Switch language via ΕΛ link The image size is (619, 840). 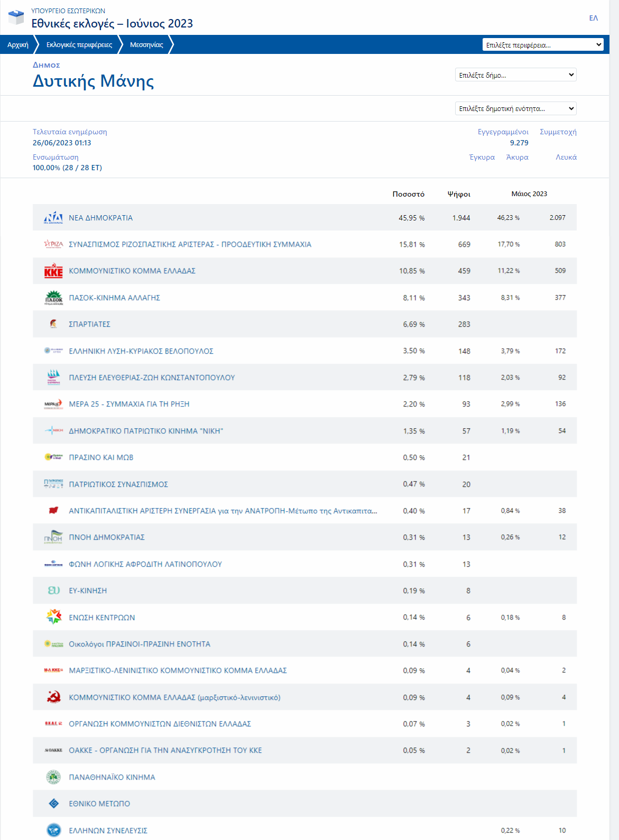pyautogui.click(x=594, y=18)
